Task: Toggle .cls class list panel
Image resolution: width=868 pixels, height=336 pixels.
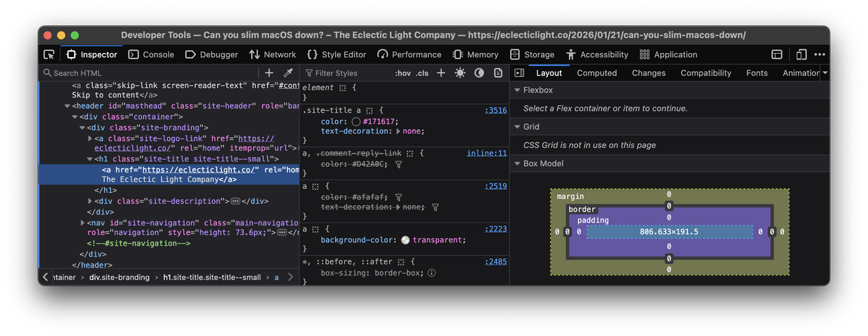Action: (x=422, y=73)
